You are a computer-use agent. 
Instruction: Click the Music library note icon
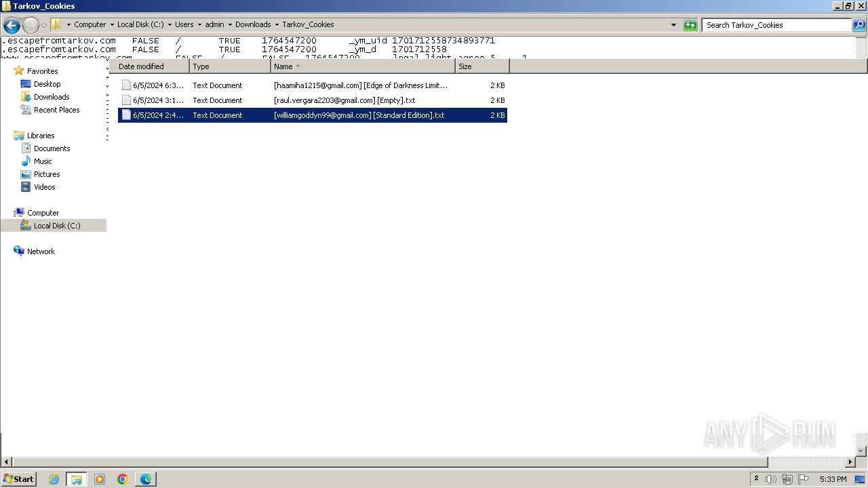26,161
